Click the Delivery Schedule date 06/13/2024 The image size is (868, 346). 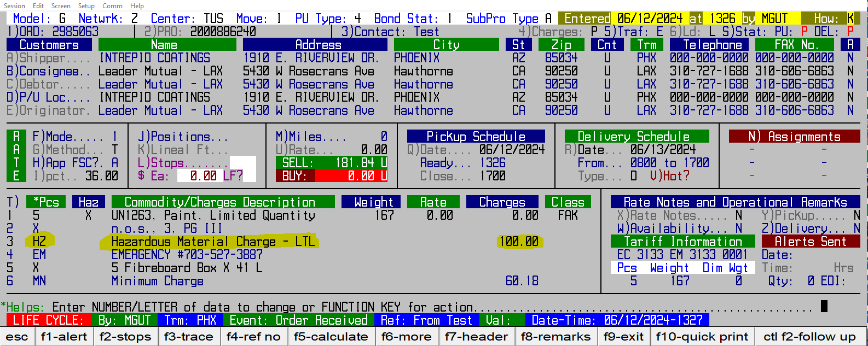click(x=663, y=150)
